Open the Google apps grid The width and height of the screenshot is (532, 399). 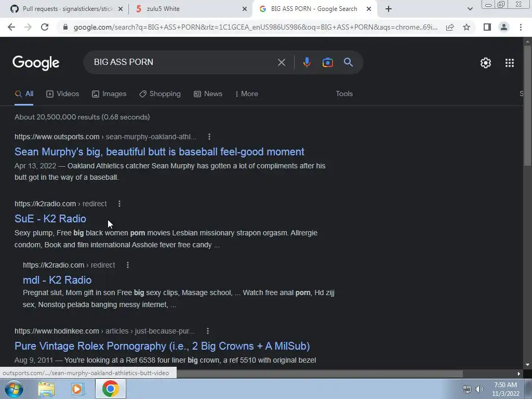click(x=510, y=63)
